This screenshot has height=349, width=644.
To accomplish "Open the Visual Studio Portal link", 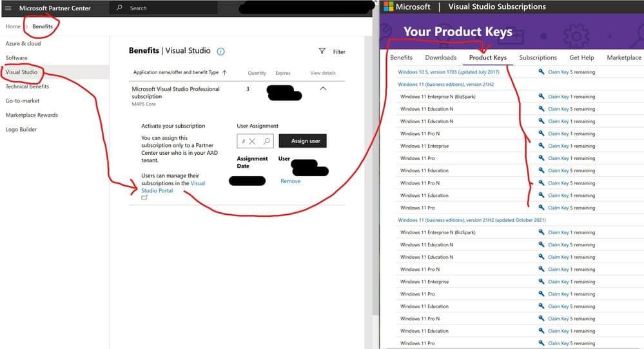I will pyautogui.click(x=173, y=186).
